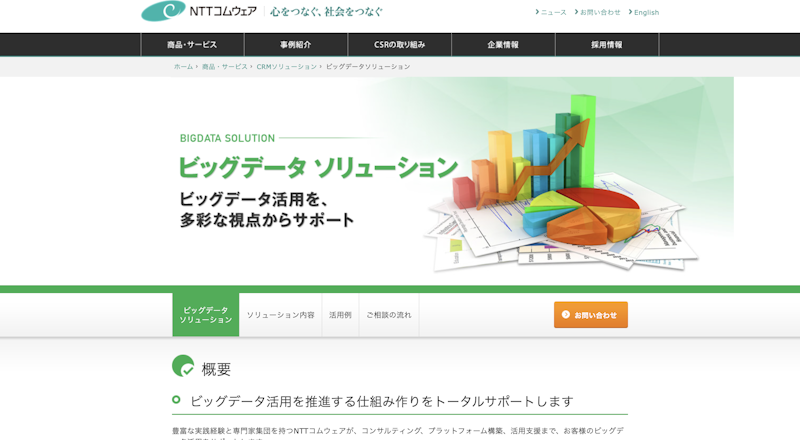
Task: Select 事例紹介 in the main navigation bar
Action: coord(296,45)
